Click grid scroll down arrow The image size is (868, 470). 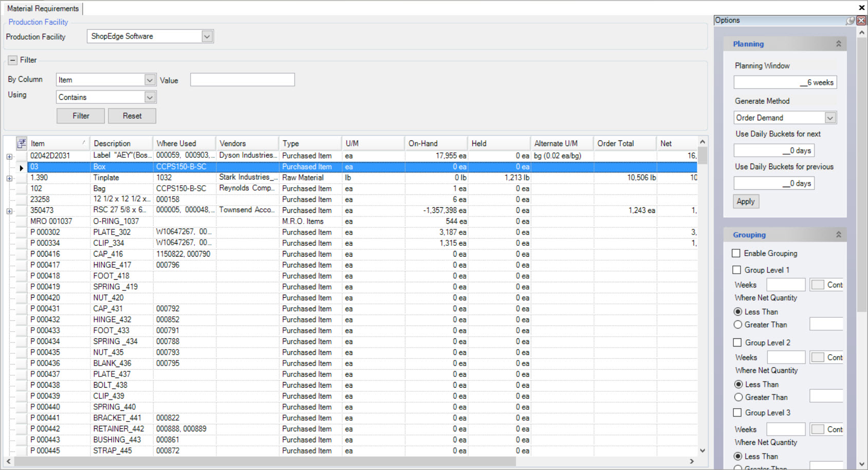(x=703, y=450)
